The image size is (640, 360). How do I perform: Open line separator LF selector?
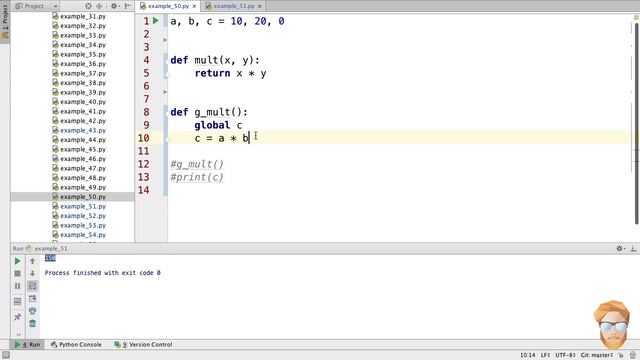(x=545, y=355)
